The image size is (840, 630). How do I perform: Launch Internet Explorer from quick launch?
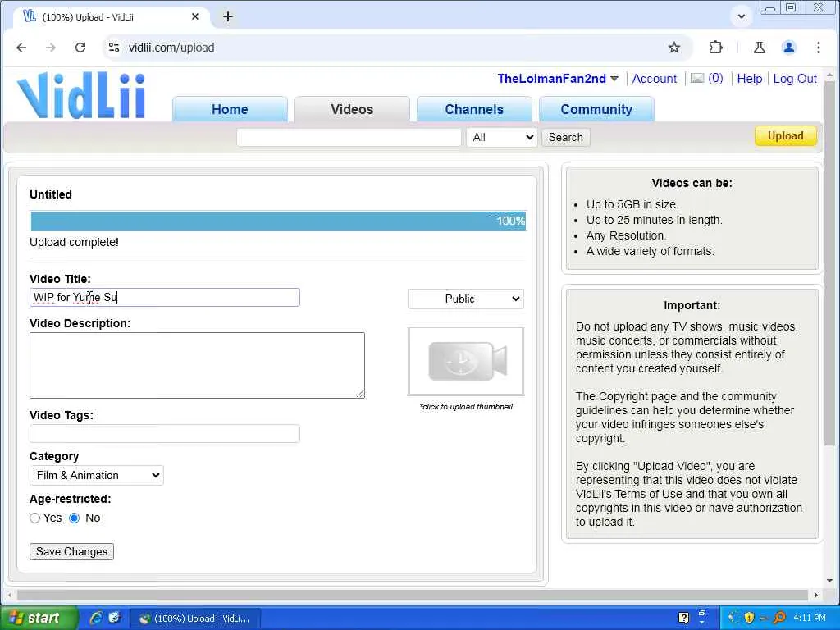click(x=97, y=618)
